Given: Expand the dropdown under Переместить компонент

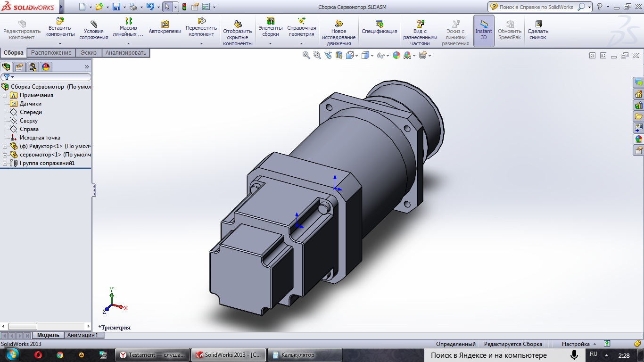Looking at the screenshot, I should [x=201, y=43].
